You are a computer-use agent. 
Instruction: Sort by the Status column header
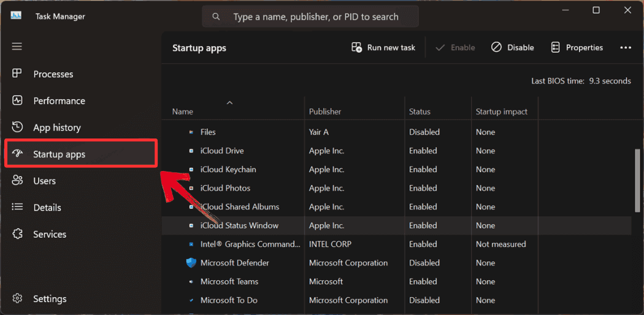(439, 112)
